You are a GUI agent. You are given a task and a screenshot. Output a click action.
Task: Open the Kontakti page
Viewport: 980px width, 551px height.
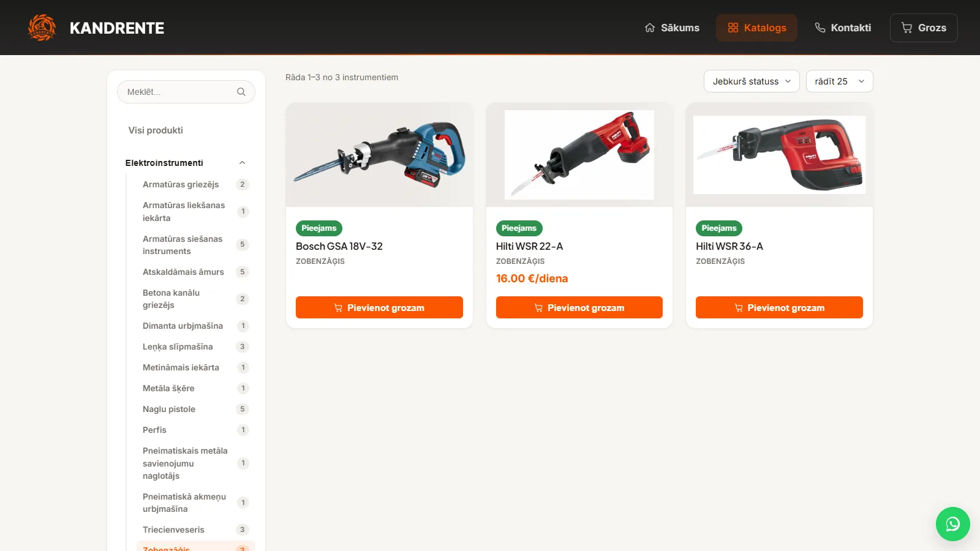(843, 28)
